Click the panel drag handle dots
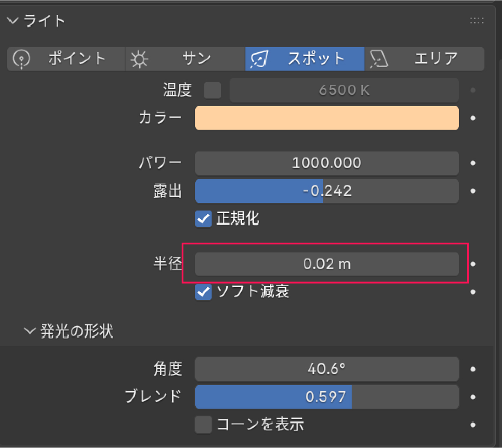The image size is (502, 448). (x=476, y=21)
